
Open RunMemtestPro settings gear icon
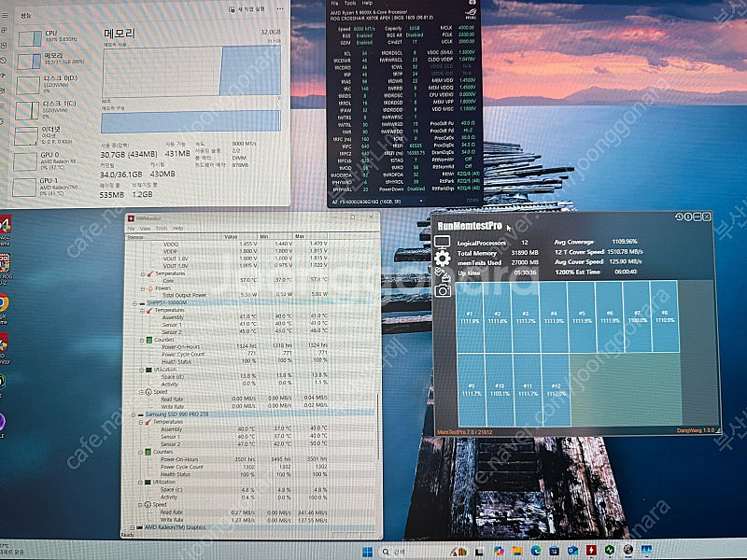(442, 259)
